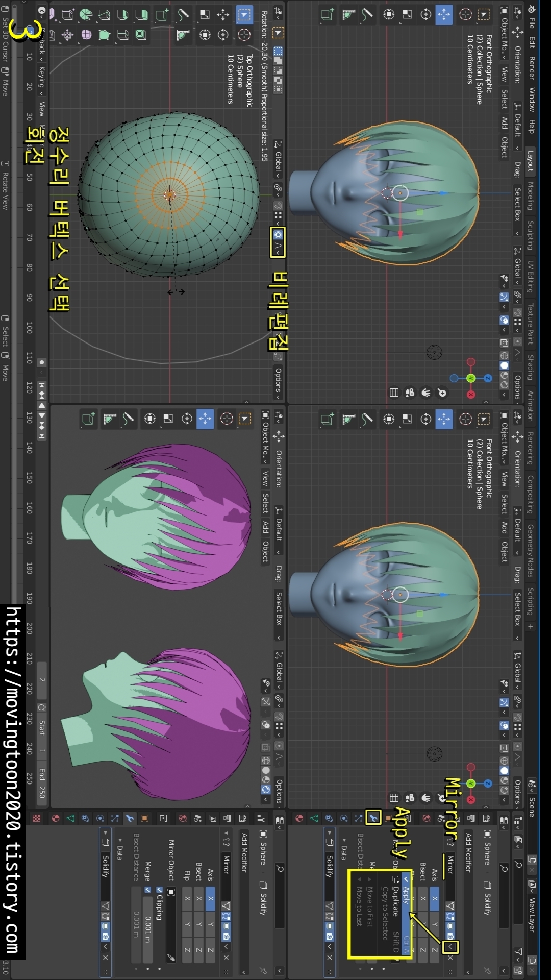Open Particles tab in Clipping properties panel
Image resolution: width=551 pixels, height=980 pixels.
115,818
